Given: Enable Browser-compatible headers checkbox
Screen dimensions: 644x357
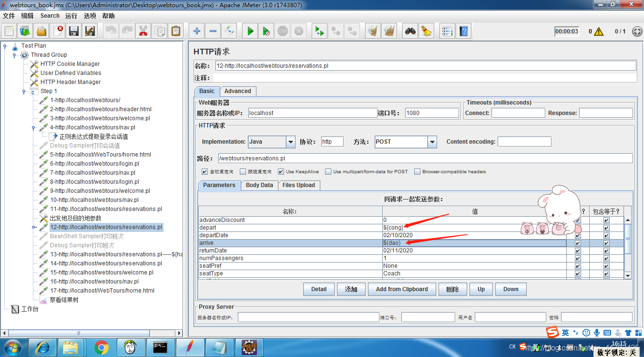Looking at the screenshot, I should coord(418,172).
